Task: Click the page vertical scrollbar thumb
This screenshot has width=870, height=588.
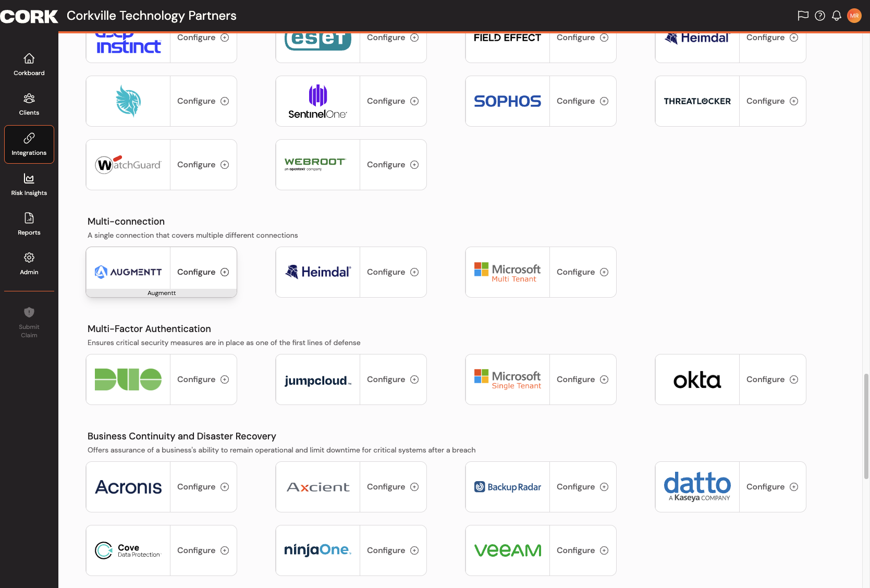Action: coord(866,426)
